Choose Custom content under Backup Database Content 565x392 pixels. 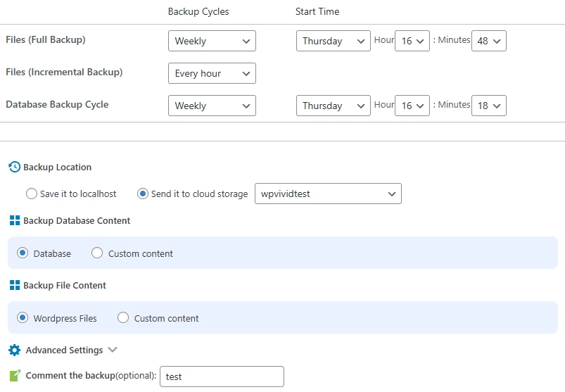pos(97,253)
